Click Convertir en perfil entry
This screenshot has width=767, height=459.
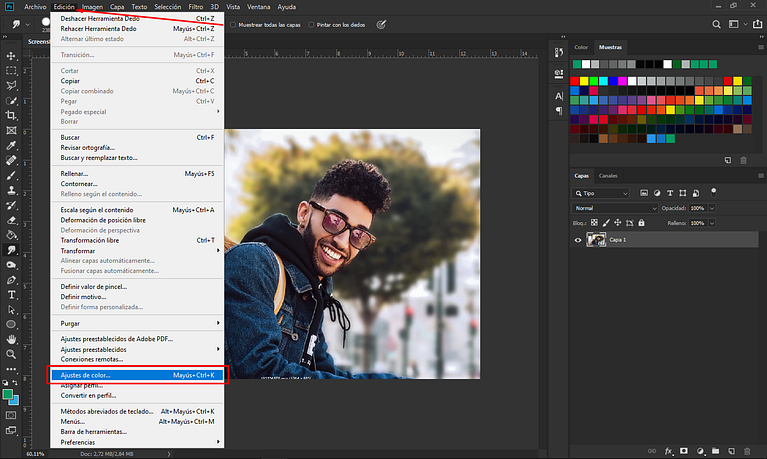point(137,395)
